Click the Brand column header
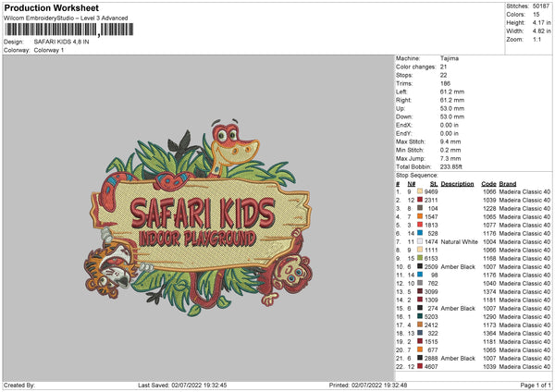Viewport: 555px width, 392px height. (508, 184)
